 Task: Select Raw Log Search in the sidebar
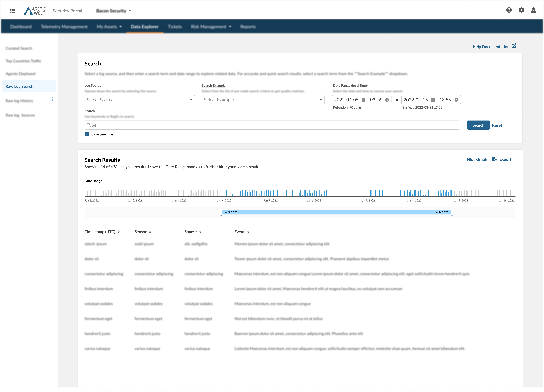point(29,86)
